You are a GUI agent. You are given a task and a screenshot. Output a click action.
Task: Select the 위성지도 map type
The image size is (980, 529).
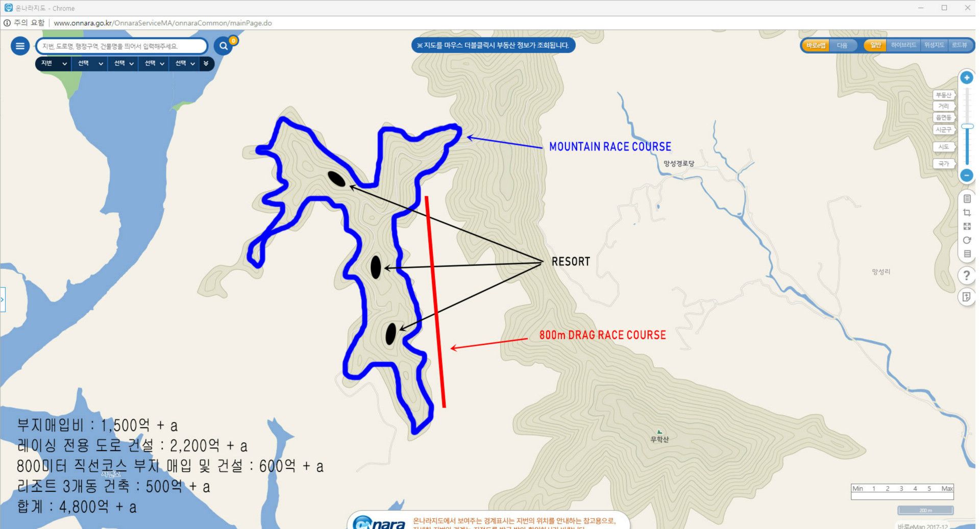(x=934, y=45)
